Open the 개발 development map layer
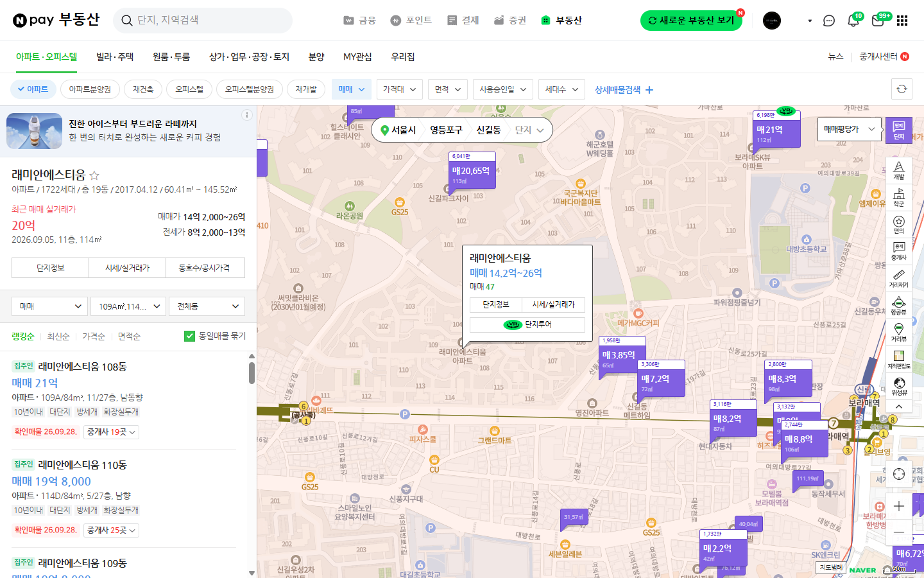 pos(899,170)
